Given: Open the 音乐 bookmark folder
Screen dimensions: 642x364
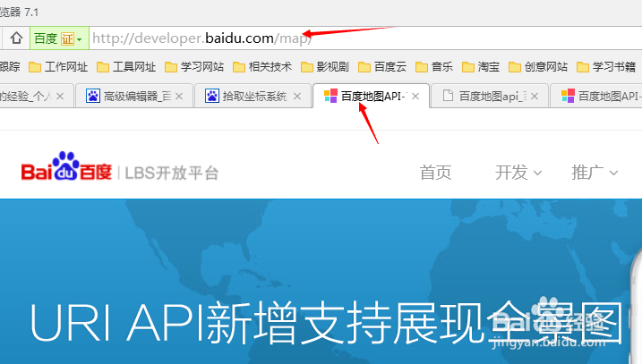Looking at the screenshot, I should pos(434,67).
